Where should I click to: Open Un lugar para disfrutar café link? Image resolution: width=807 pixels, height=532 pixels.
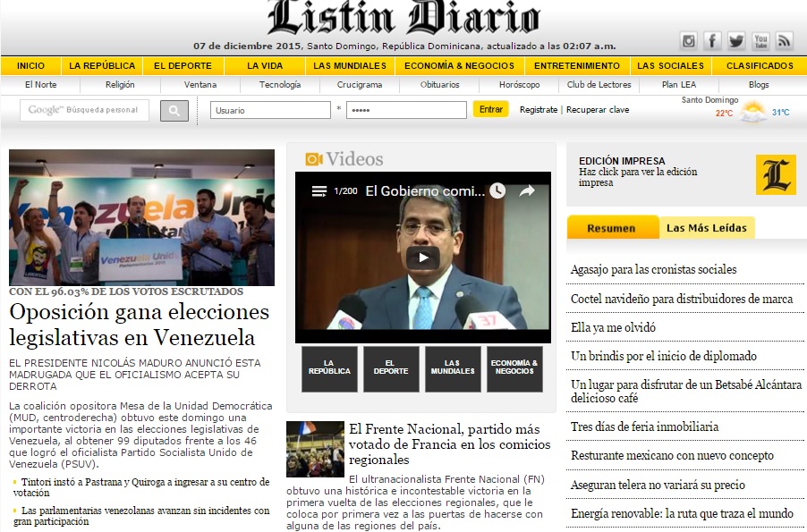click(x=686, y=392)
